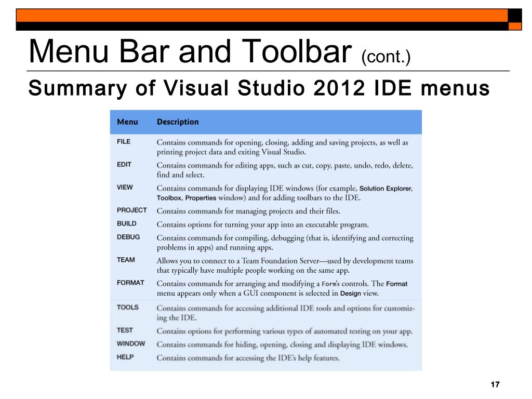The image size is (532, 399).
Task: Click the bold "Solution Explorer" text
Action: click(x=385, y=189)
